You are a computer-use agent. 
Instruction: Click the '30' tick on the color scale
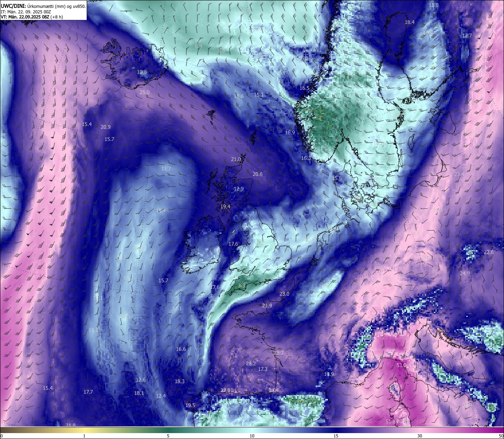(x=420, y=436)
